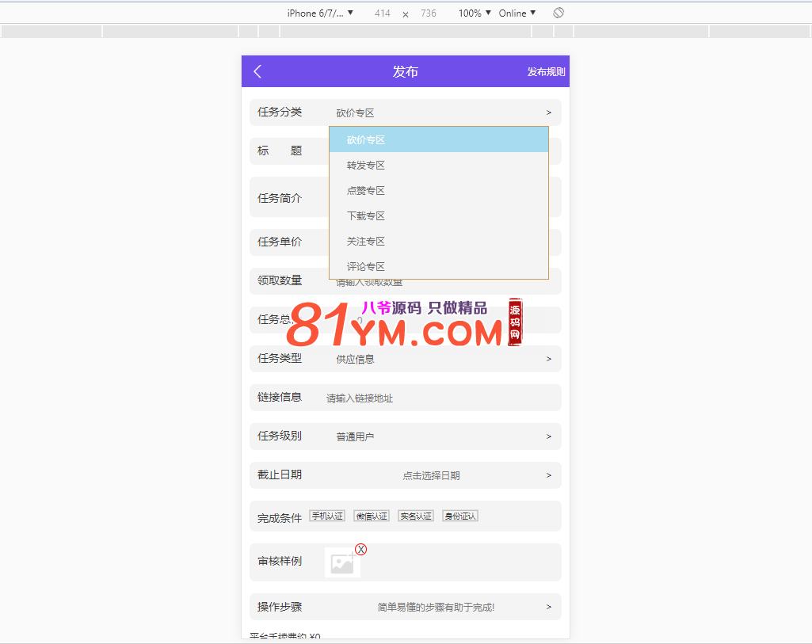Image resolution: width=812 pixels, height=644 pixels.
Task: Select 转发专区 from the dropdown list
Action: coord(439,165)
